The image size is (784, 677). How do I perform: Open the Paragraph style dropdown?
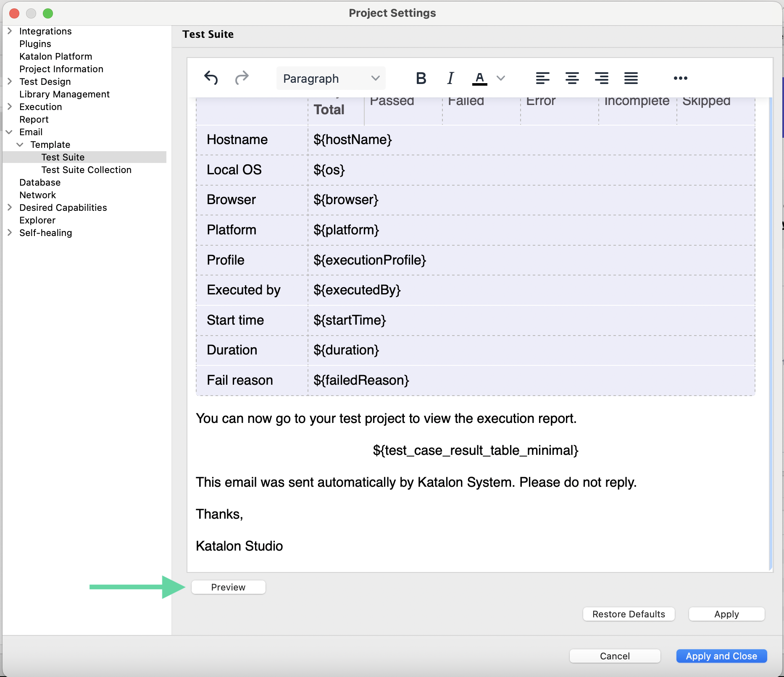coord(331,78)
